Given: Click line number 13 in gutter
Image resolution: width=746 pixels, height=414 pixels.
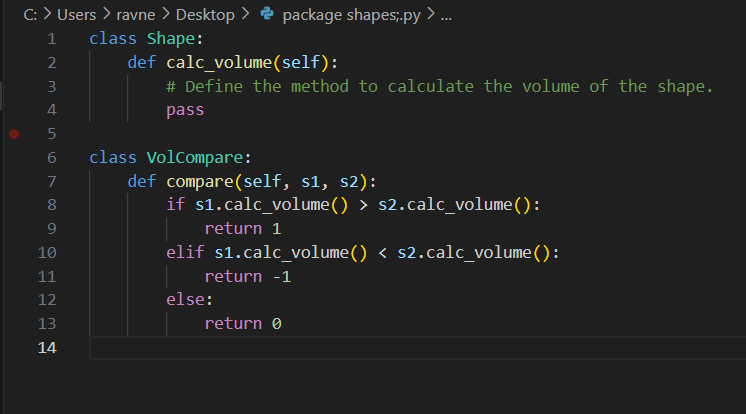Looking at the screenshot, I should coord(47,324).
